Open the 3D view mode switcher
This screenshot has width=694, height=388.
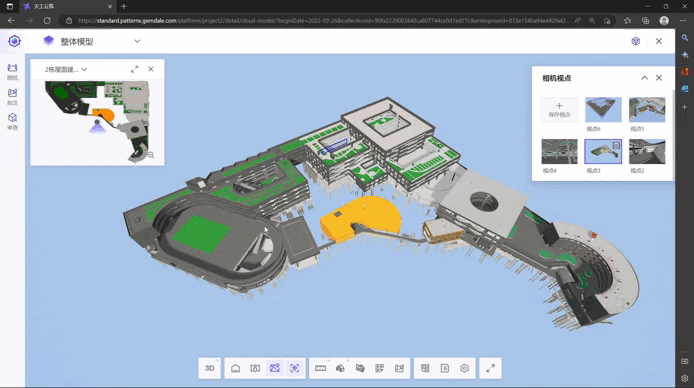(x=210, y=368)
